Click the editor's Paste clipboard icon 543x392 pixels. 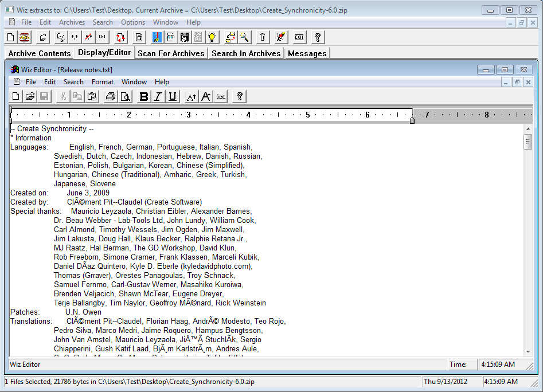[92, 96]
